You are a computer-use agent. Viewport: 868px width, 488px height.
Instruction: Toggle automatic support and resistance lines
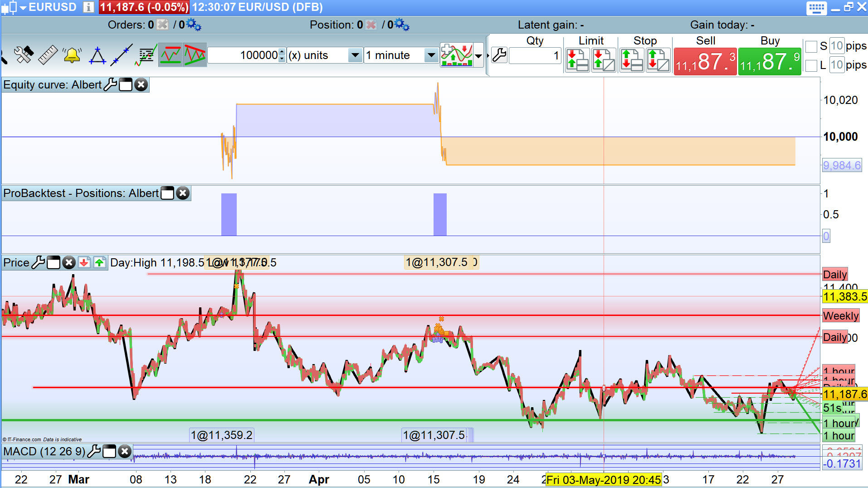click(x=171, y=55)
